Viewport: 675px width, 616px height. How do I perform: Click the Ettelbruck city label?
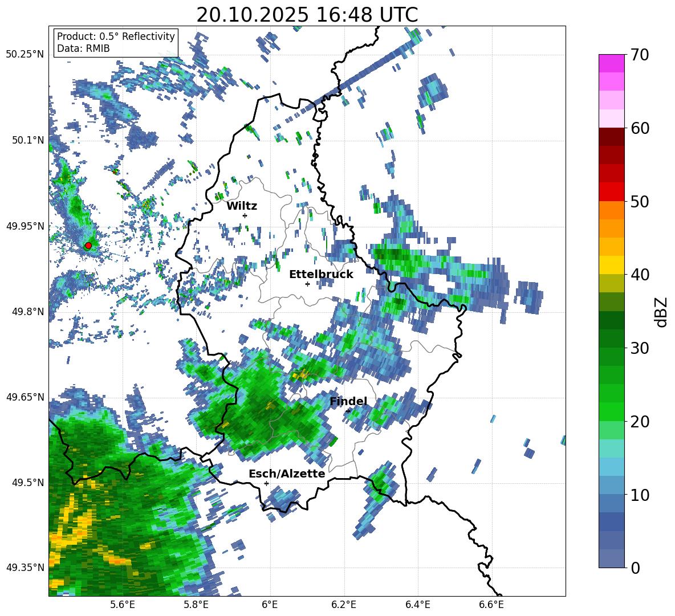(321, 275)
